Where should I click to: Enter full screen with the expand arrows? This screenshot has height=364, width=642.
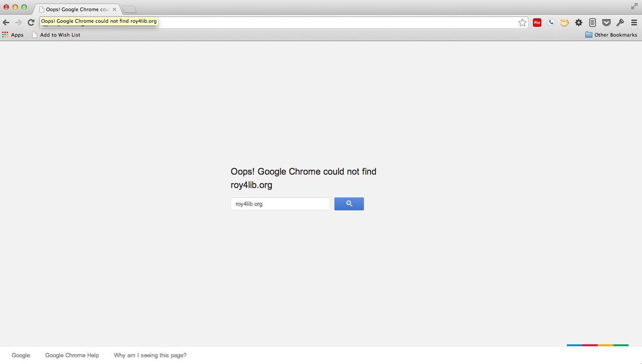pos(634,6)
